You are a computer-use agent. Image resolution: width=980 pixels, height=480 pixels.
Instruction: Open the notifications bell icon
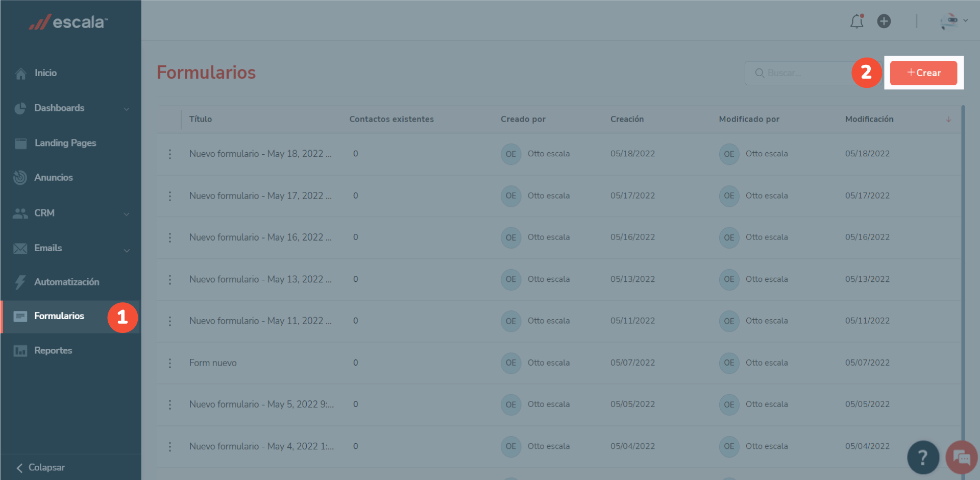pyautogui.click(x=856, y=21)
